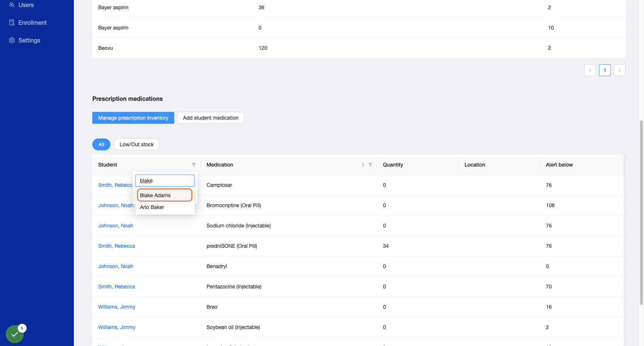Open Smith, Rebecca link for predniSONE
Screen dimensions: 644x346
click(x=116, y=246)
